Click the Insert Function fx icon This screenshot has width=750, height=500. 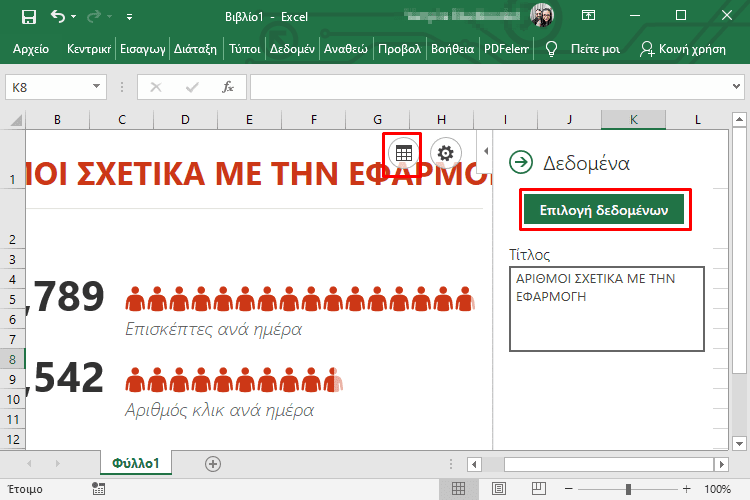228,87
